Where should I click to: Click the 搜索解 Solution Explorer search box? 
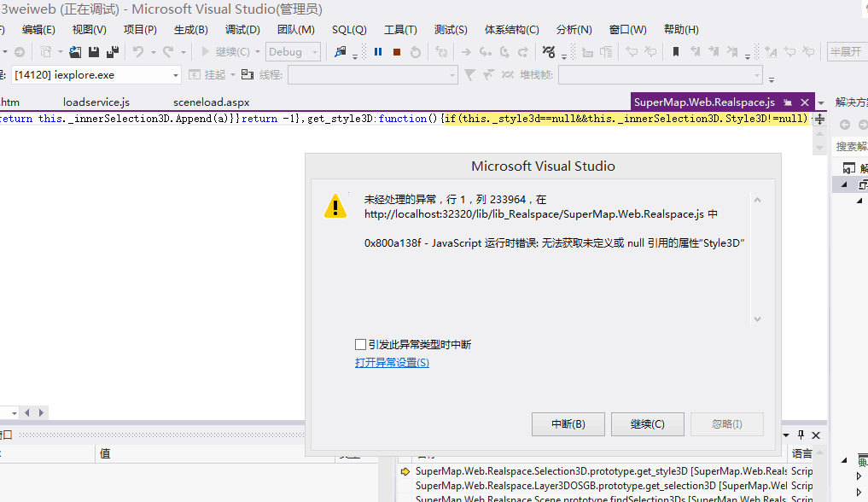(852, 146)
